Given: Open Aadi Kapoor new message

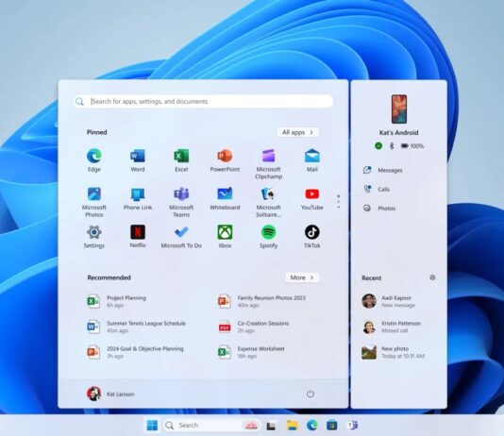Looking at the screenshot, I should (x=388, y=301).
